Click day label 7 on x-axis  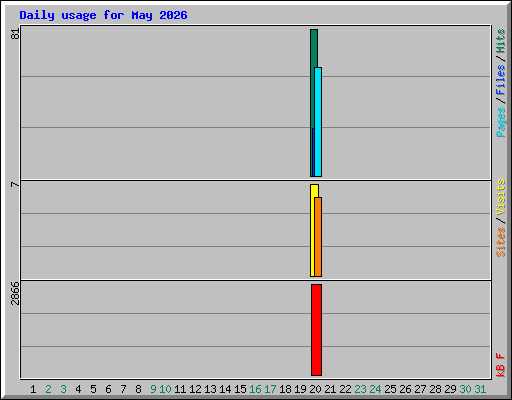(x=123, y=389)
